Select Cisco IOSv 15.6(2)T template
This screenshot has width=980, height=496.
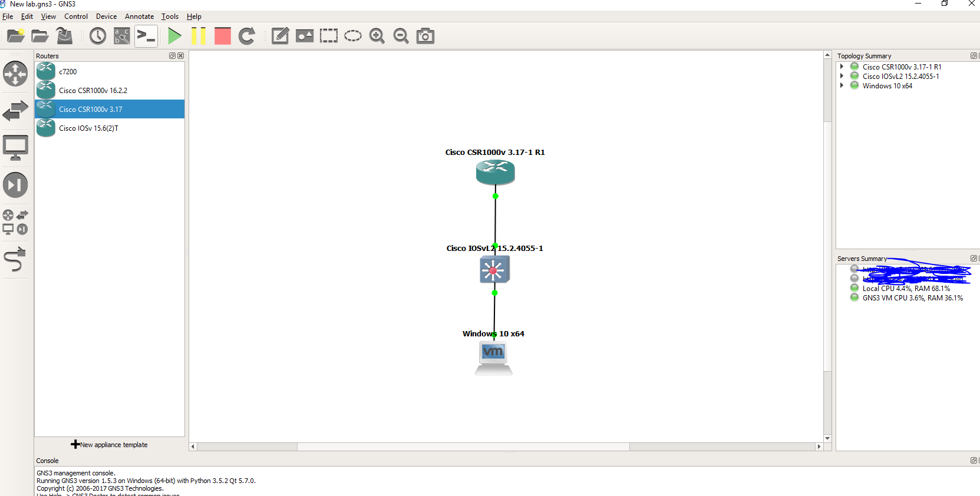pos(110,128)
